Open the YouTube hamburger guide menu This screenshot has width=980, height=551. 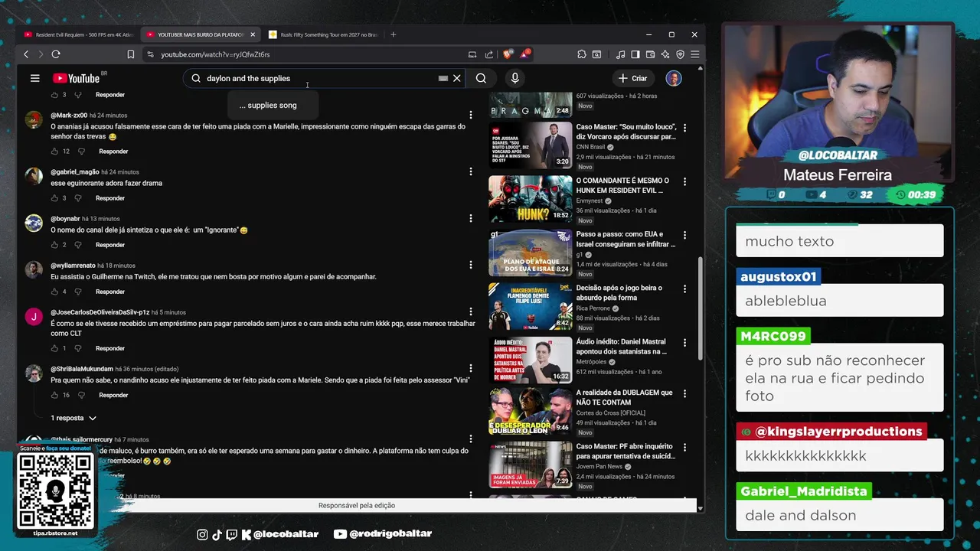point(34,78)
